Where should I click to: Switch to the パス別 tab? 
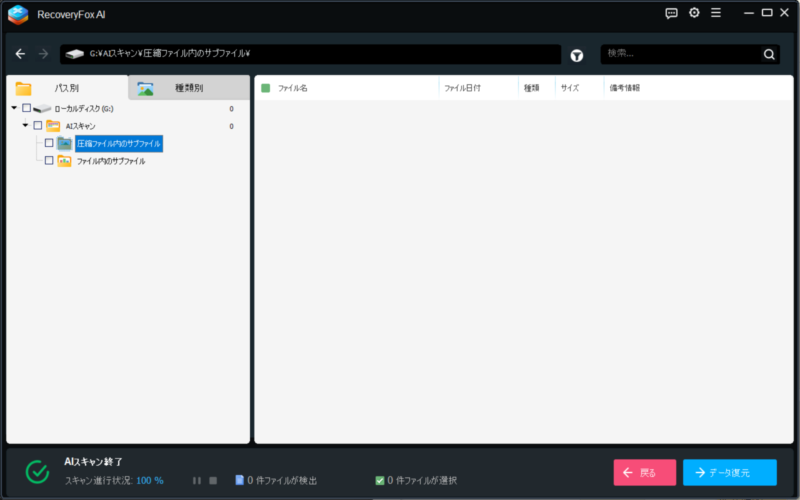coord(66,88)
